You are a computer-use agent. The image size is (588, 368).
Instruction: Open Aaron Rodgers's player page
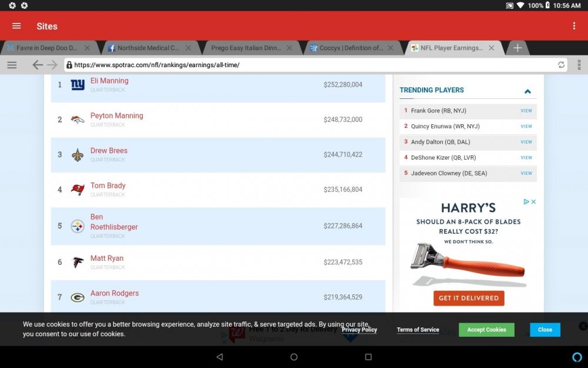[x=115, y=293]
